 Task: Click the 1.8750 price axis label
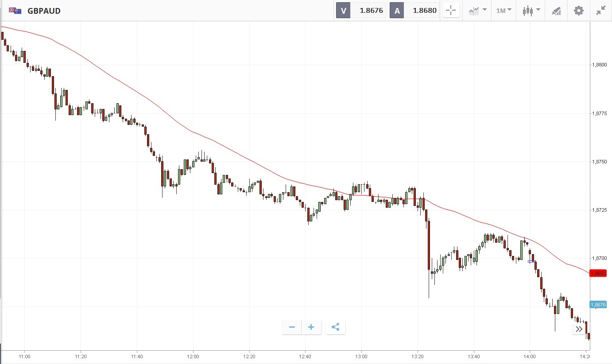coord(600,162)
